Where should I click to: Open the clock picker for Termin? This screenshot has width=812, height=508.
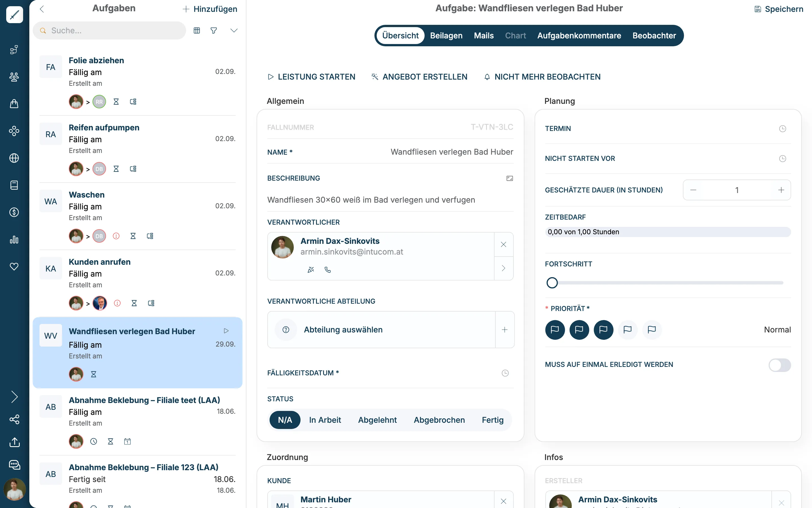point(782,129)
